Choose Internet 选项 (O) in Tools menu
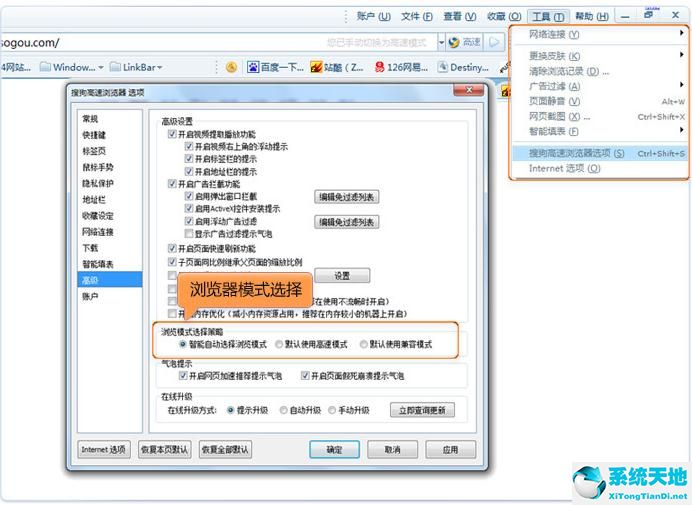 (x=598, y=168)
